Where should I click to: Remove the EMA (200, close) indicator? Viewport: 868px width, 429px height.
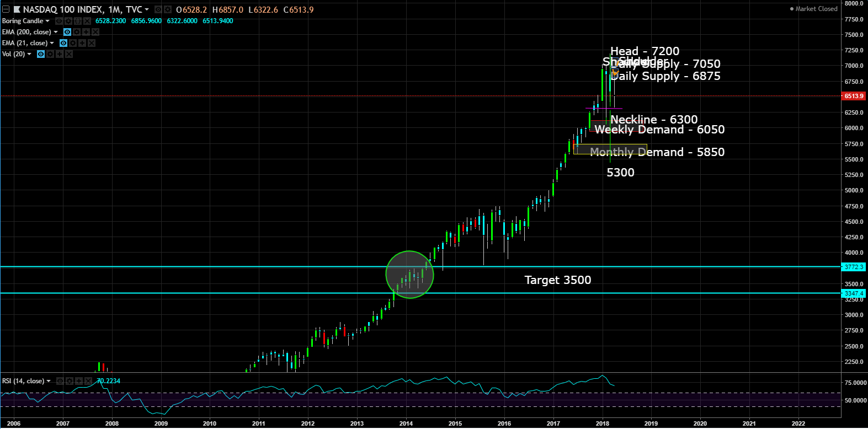95,32
